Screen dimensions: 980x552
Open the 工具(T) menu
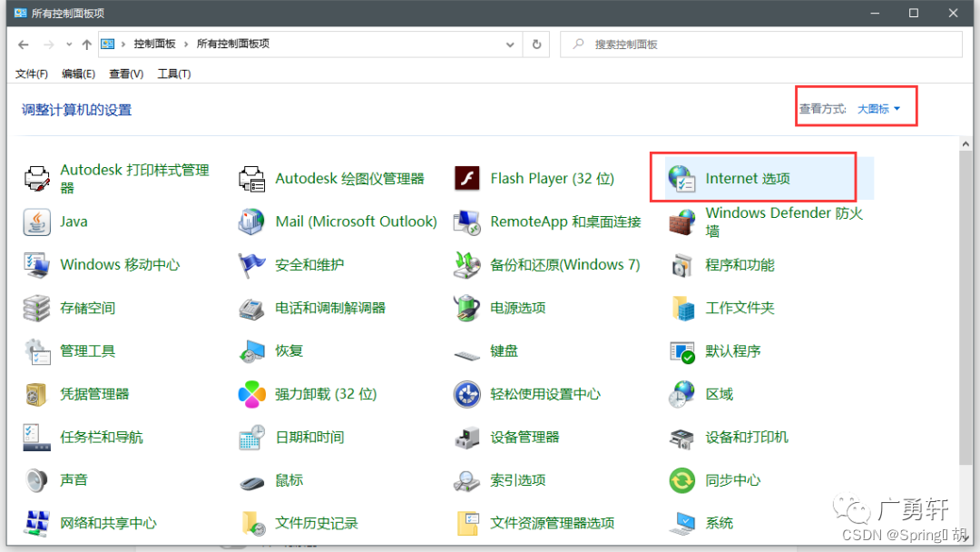[173, 74]
